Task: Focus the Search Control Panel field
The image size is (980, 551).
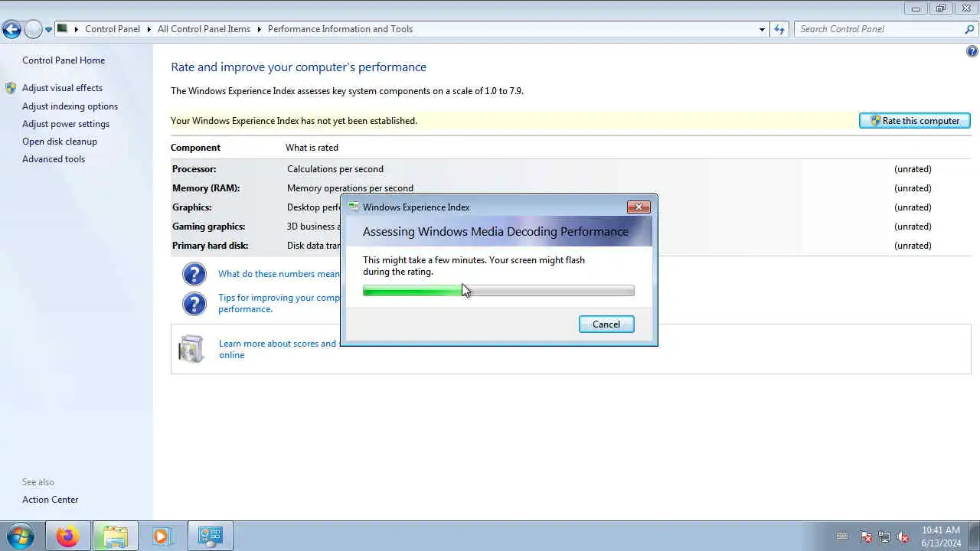Action: pyautogui.click(x=879, y=29)
